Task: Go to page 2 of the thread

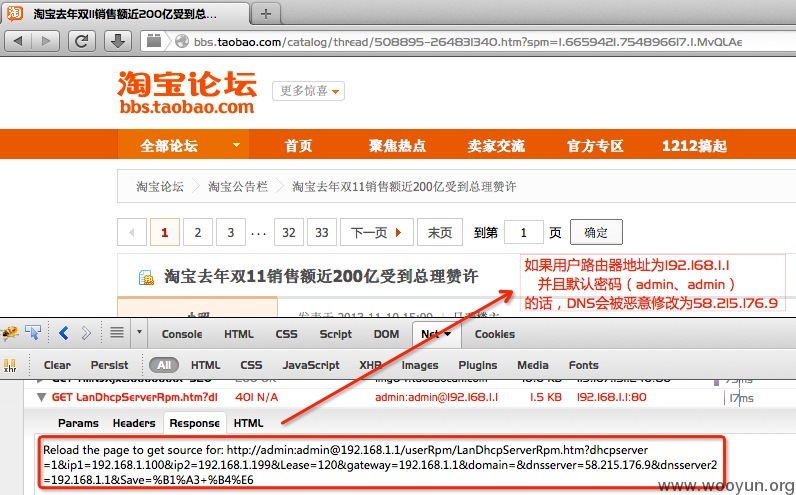Action: pyautogui.click(x=197, y=233)
